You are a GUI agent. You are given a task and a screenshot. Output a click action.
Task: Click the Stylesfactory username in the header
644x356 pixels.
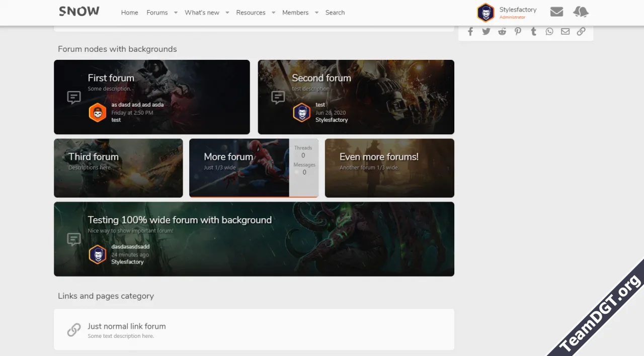[518, 10]
